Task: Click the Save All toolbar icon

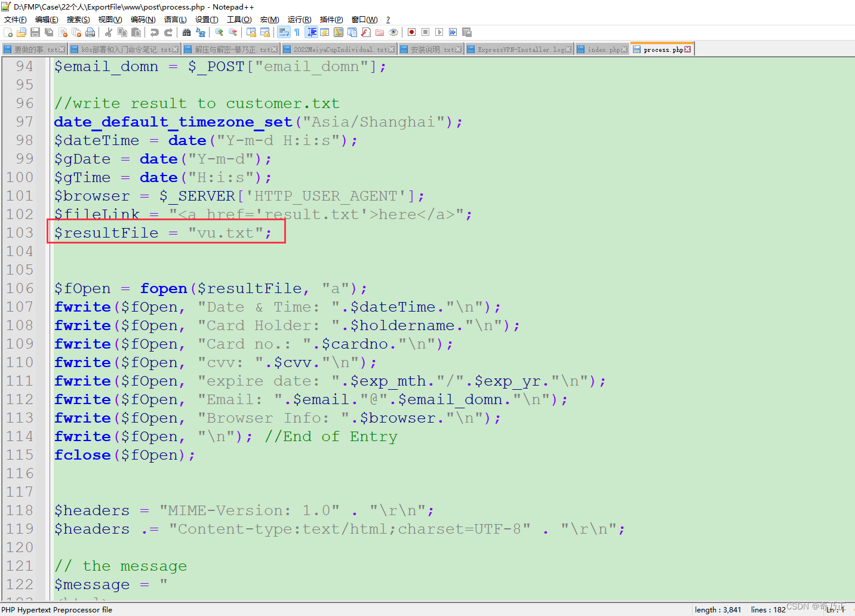Action: 49,32
